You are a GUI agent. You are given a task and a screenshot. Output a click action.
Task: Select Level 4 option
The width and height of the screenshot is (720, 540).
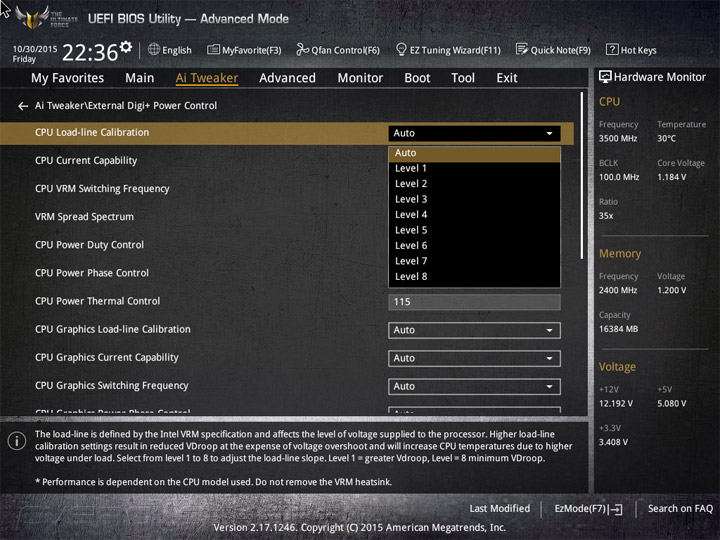click(x=474, y=215)
